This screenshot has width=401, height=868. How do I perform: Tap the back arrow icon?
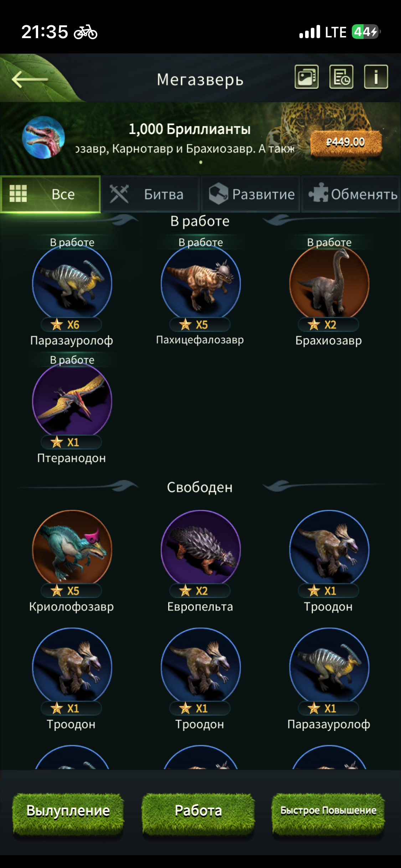30,79
